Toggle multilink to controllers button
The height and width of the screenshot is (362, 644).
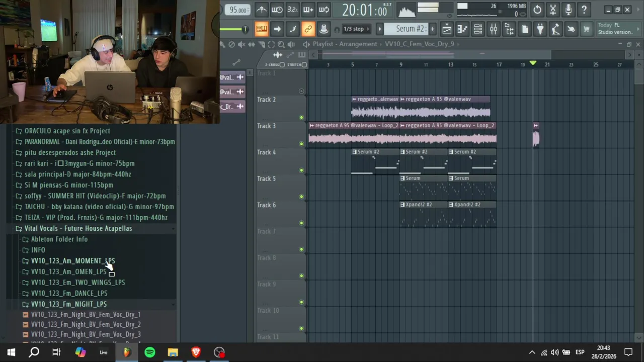(x=308, y=29)
